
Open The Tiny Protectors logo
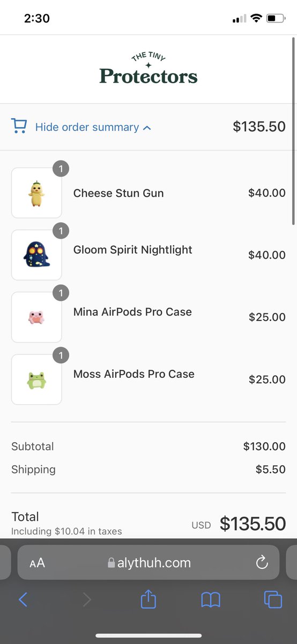click(x=148, y=69)
